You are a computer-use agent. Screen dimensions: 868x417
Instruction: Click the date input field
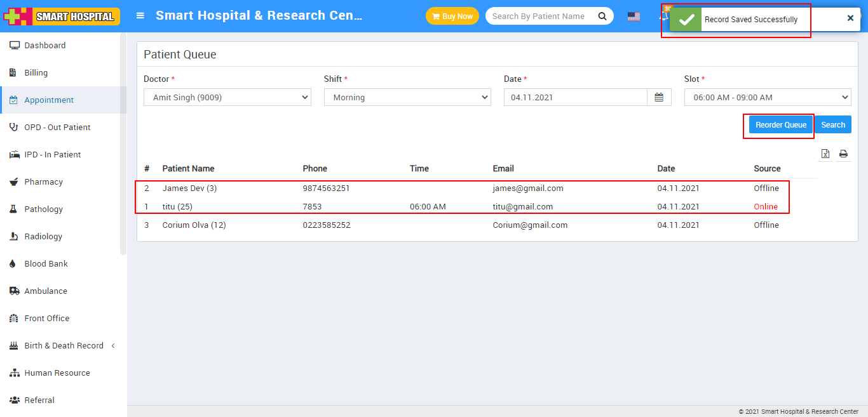point(575,97)
